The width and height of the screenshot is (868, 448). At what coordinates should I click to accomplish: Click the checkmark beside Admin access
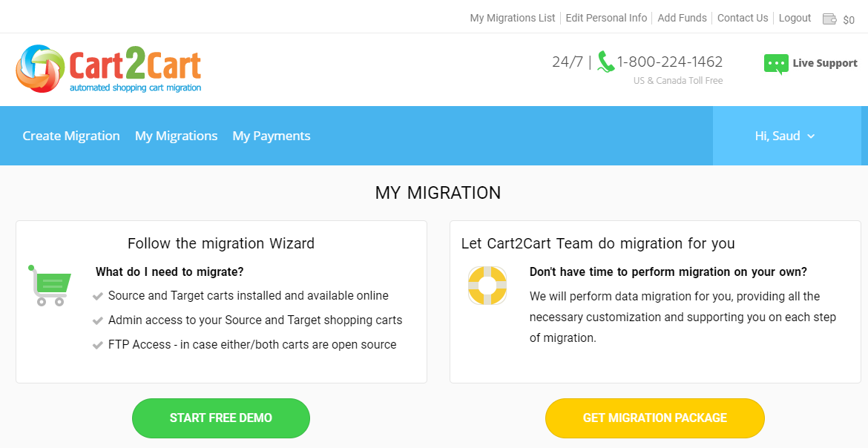tap(98, 321)
